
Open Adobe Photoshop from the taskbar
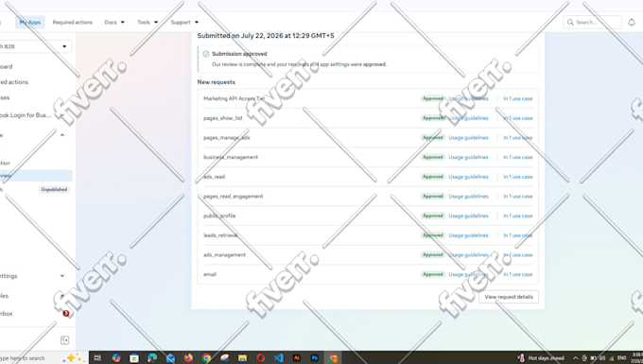315,357
